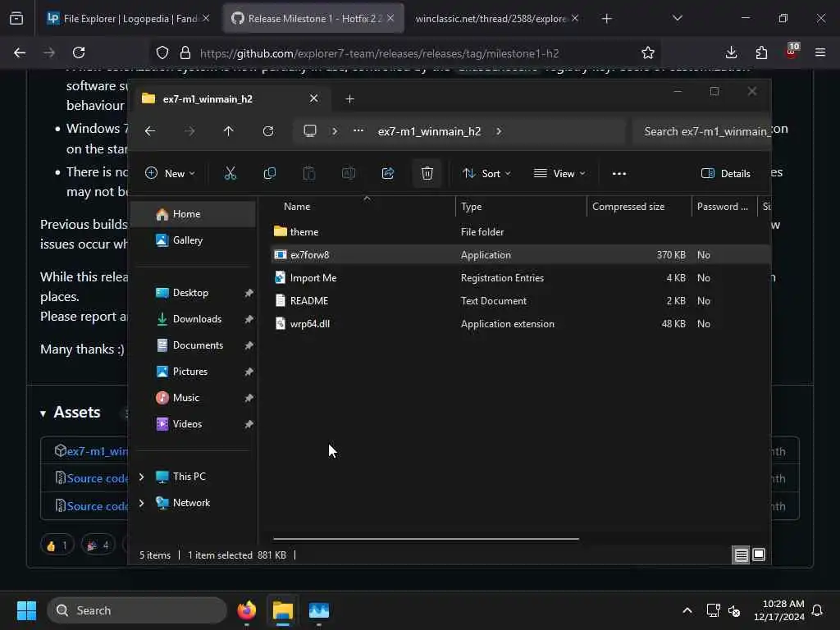Viewport: 840px width, 630px height.
Task: Open Home in the navigation pane
Action: [194, 214]
